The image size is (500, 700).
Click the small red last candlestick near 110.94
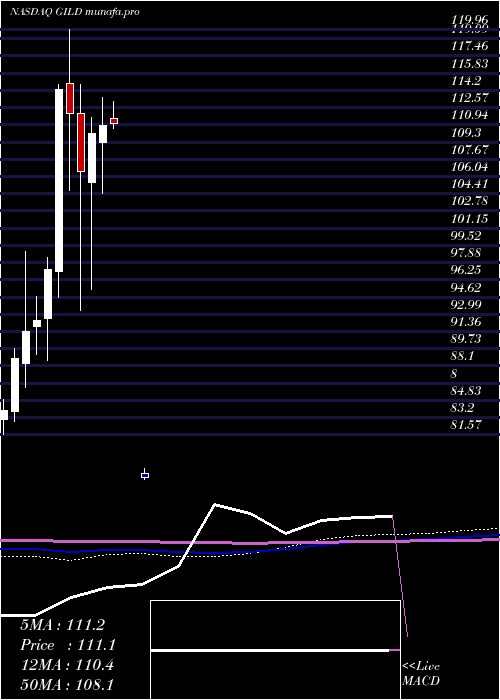click(x=114, y=121)
